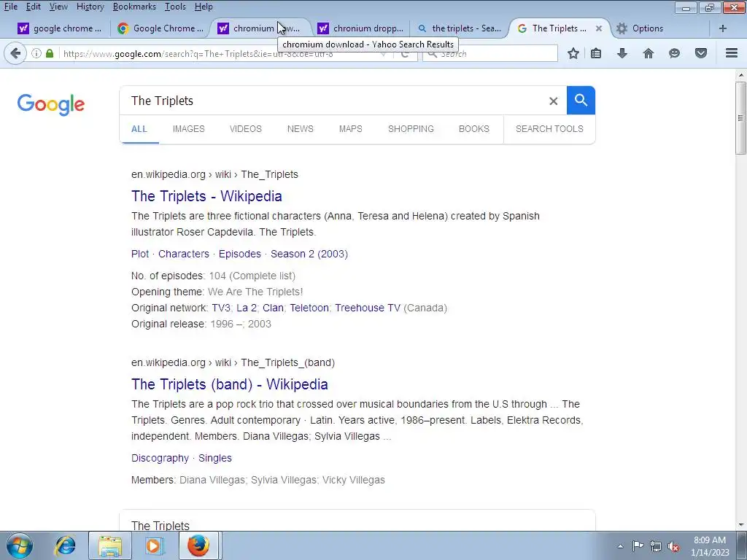Image resolution: width=747 pixels, height=560 pixels.
Task: Go back using the back arrow button
Action: coord(15,53)
